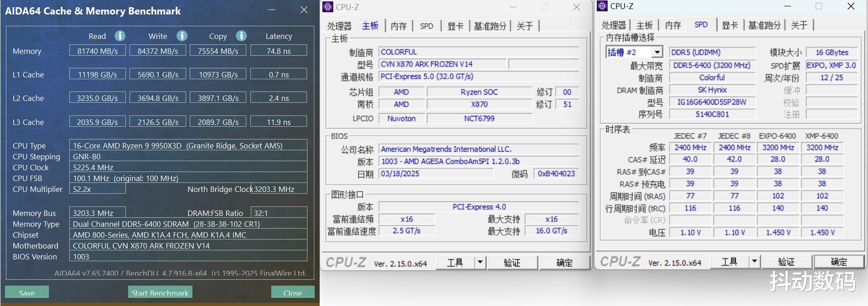Click the L1 Cache Read value 11198 GB/s
The width and height of the screenshot is (868, 306).
click(97, 74)
